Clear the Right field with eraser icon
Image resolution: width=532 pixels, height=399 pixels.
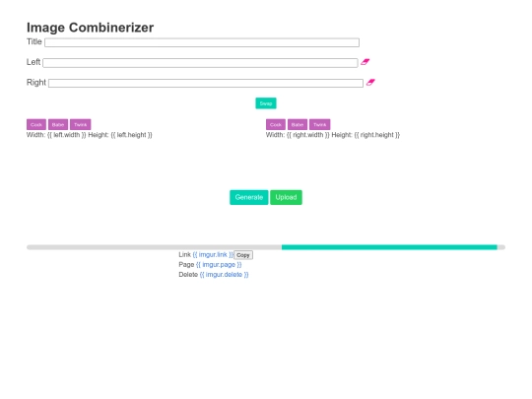point(370,83)
